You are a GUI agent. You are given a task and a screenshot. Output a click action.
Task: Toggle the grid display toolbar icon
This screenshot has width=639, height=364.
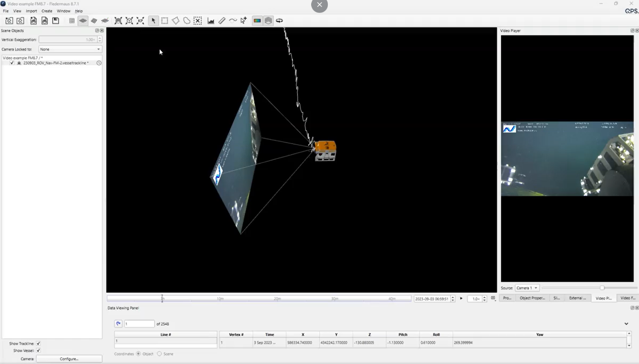[72, 21]
